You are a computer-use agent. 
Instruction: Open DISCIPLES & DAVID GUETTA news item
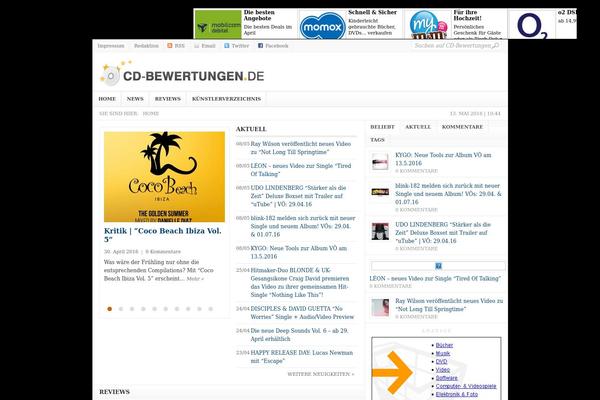[302, 313]
